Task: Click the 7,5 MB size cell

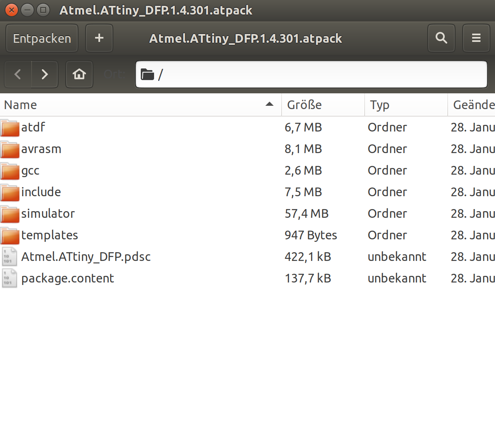Action: [x=304, y=192]
